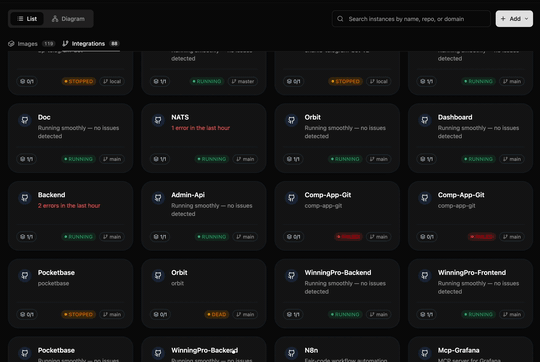Viewport: 540px width, 362px height.
Task: Click the Doc card GitHub icon
Action: 25,120
